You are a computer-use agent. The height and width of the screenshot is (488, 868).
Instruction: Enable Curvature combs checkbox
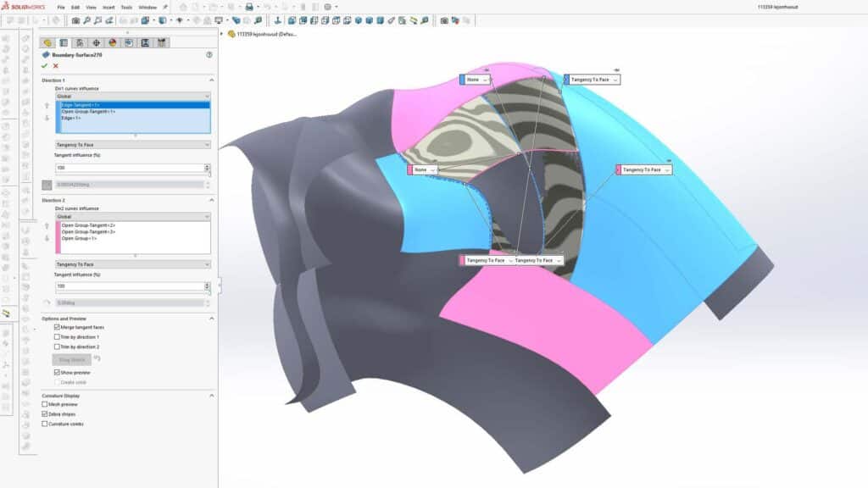45,424
